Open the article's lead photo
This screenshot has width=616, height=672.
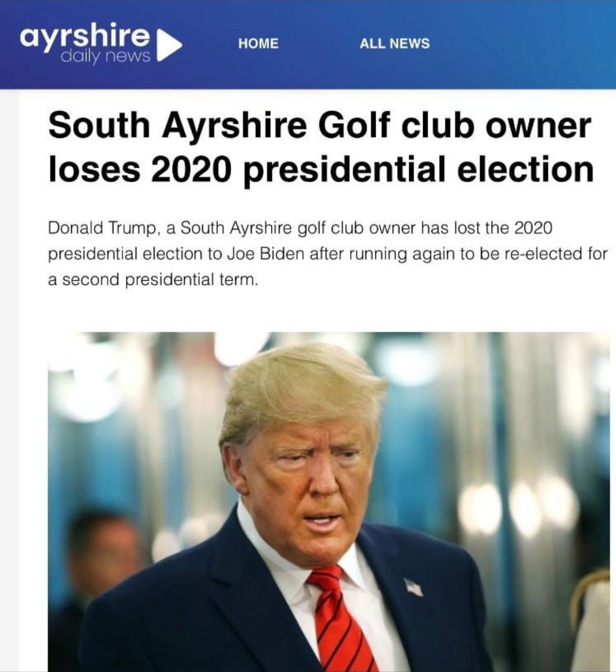(x=329, y=501)
